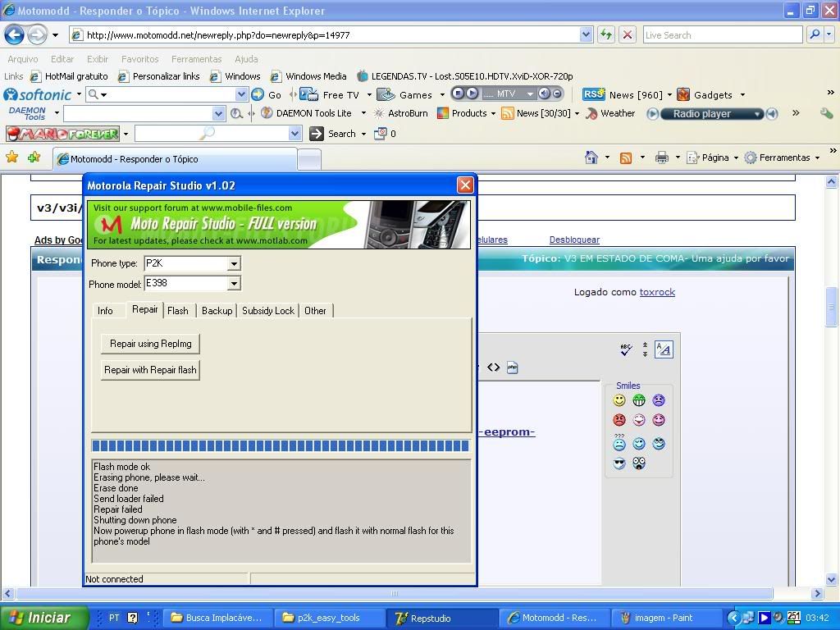The image size is (840, 630).
Task: Open the Favoritos menu
Action: point(139,59)
